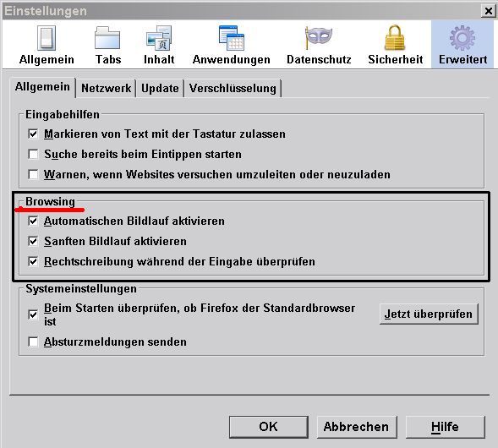Switch to the Netzwerk tab

tap(106, 88)
